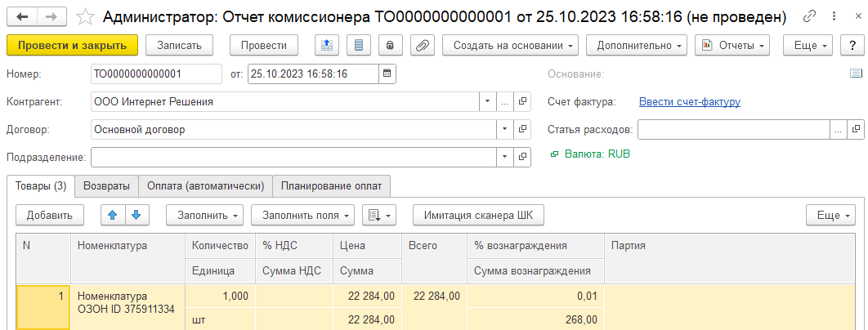868x330 pixels.
Task: Open the Планирование оплат tab
Action: (x=331, y=186)
